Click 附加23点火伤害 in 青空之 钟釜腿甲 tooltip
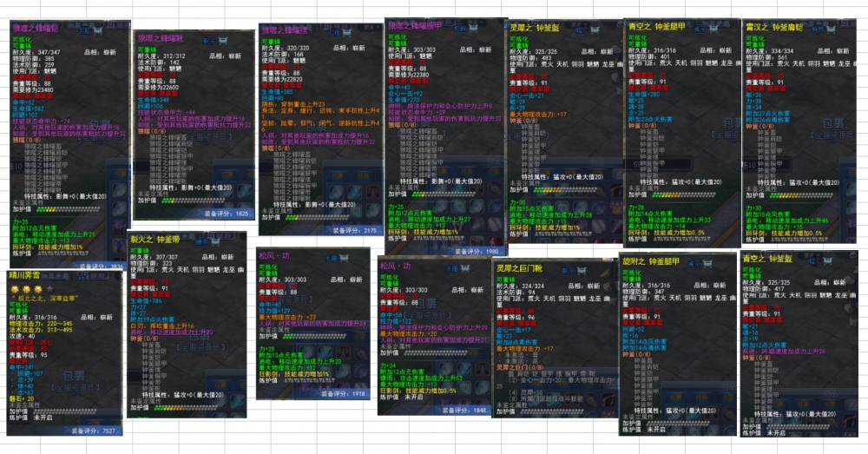This screenshot has height=454, width=868. click(650, 119)
